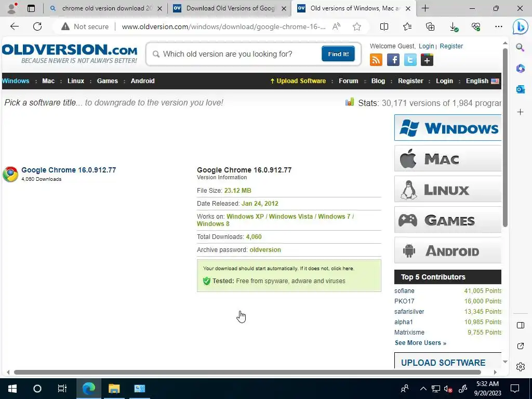The height and width of the screenshot is (399, 532).
Task: Click the page vertical scrollbar
Action: 505,137
